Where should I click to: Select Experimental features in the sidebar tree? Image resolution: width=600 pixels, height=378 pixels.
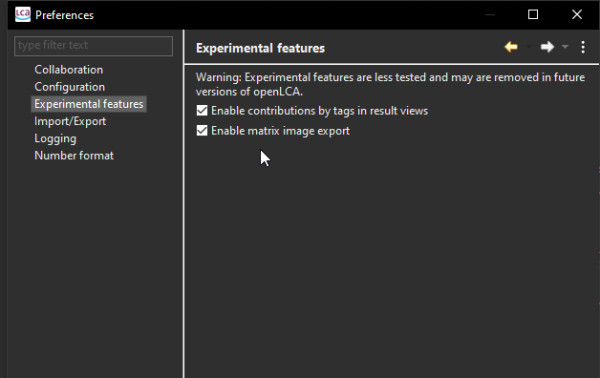(88, 104)
